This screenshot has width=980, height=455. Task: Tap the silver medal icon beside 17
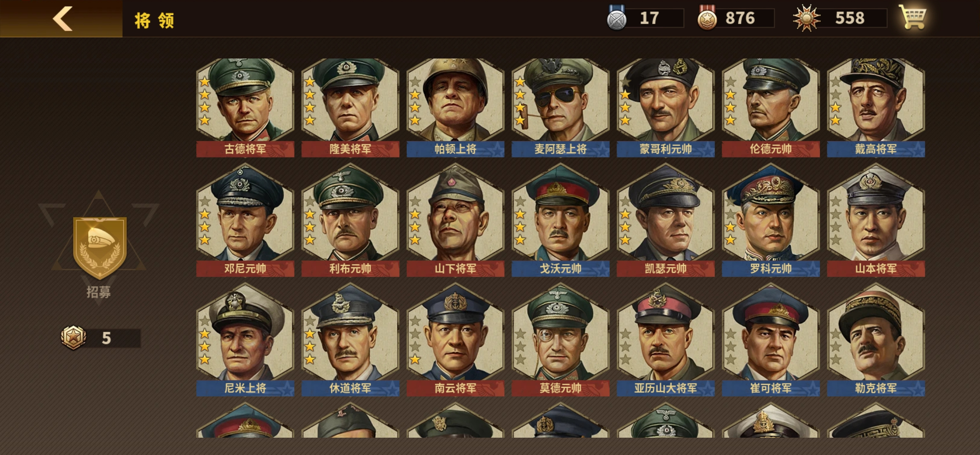click(617, 18)
